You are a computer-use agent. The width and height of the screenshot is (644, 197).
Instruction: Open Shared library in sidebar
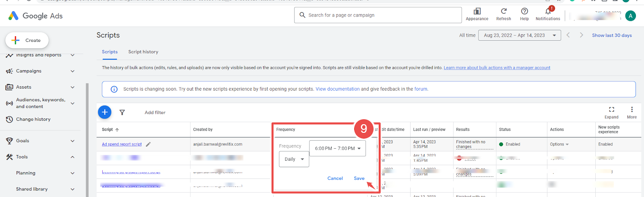pos(32,189)
